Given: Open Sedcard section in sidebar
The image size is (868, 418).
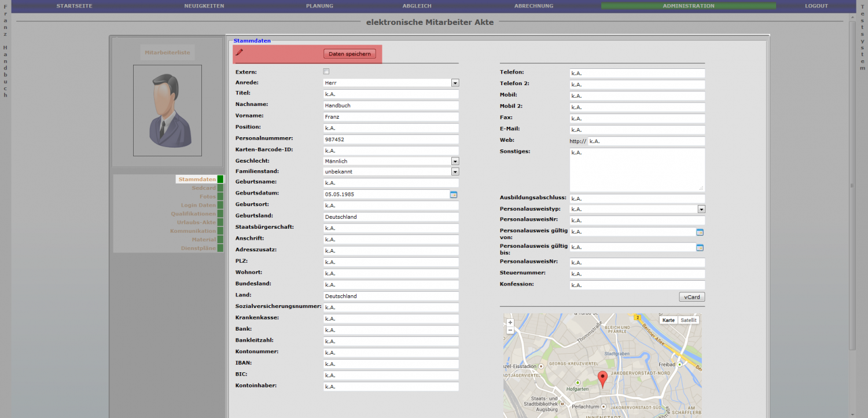Looking at the screenshot, I should pyautogui.click(x=204, y=188).
